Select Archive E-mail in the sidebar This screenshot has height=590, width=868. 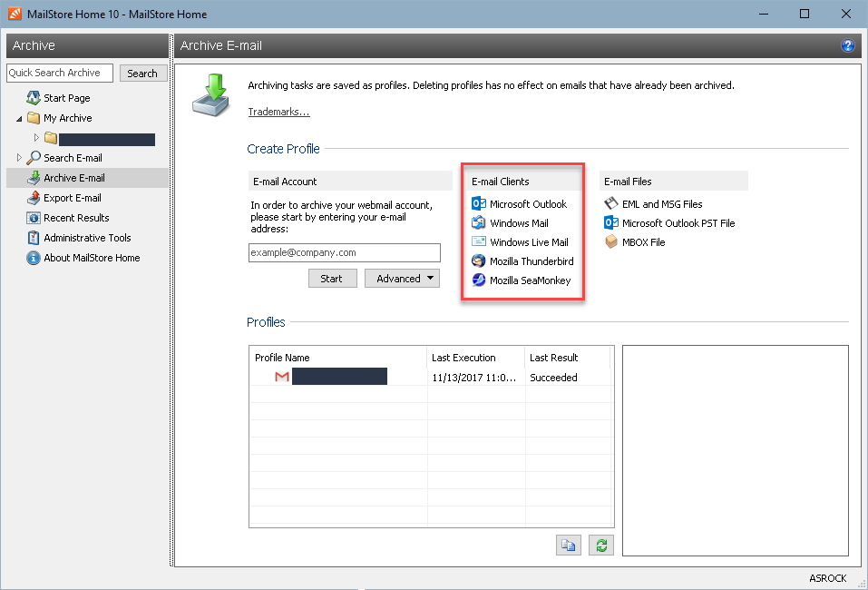[74, 178]
